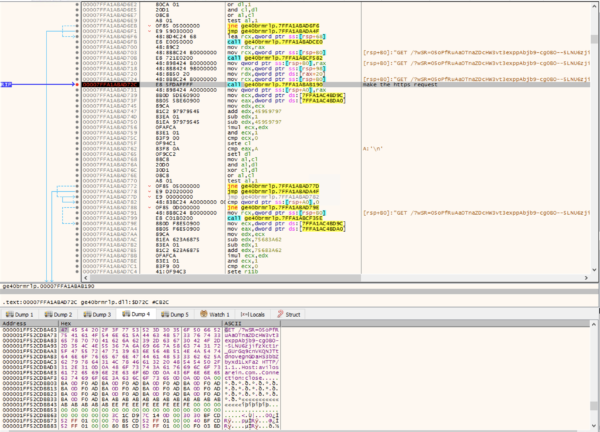Click the dump pane vertical scrollbar up arrow
600x432 pixels.
point(594,324)
